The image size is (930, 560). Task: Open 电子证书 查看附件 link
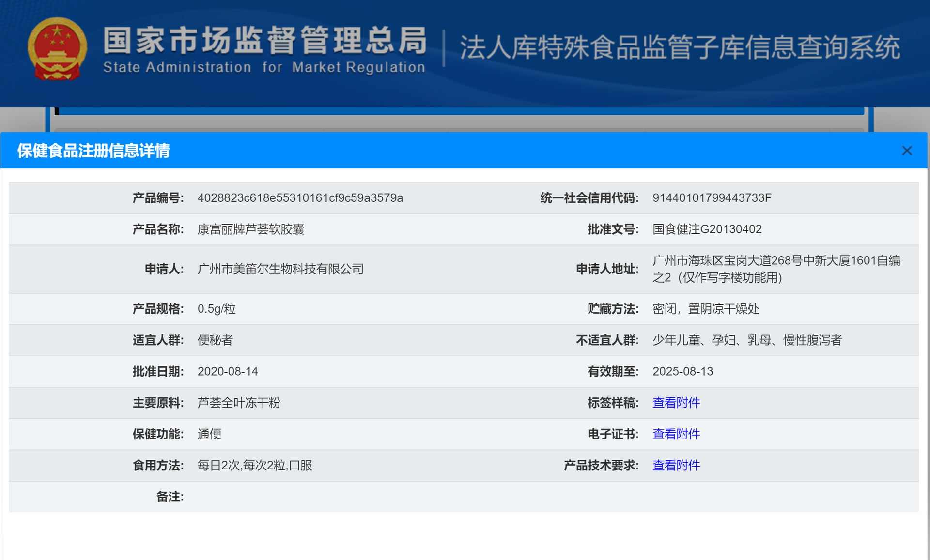[676, 434]
